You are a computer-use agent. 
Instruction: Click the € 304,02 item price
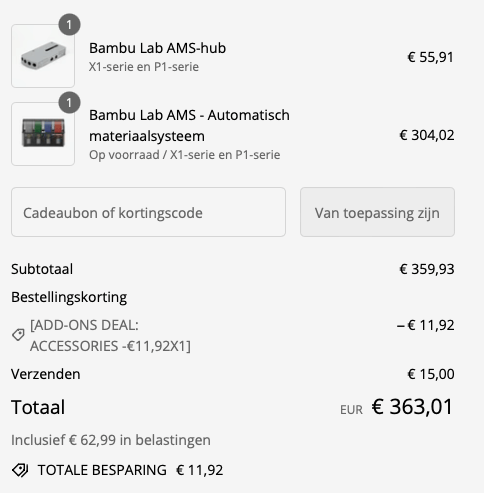[x=427, y=135]
